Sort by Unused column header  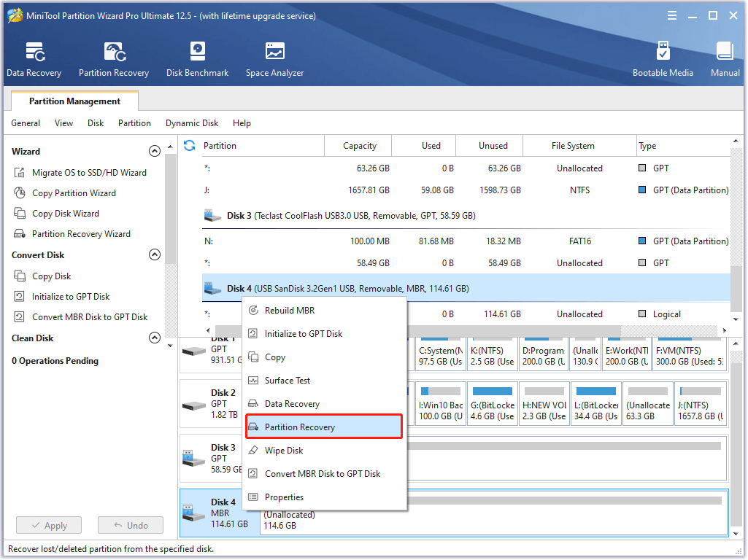[x=490, y=145]
